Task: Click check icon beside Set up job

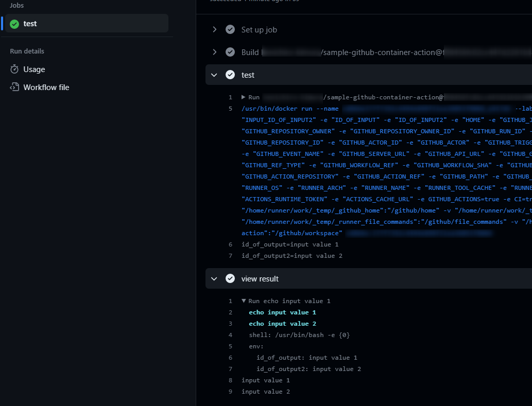Action: [x=230, y=29]
